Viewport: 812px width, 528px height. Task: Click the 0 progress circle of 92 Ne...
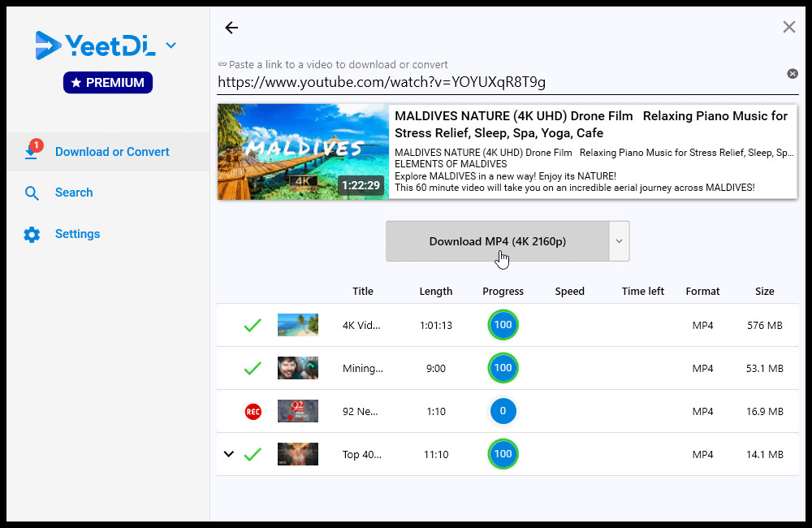(503, 411)
